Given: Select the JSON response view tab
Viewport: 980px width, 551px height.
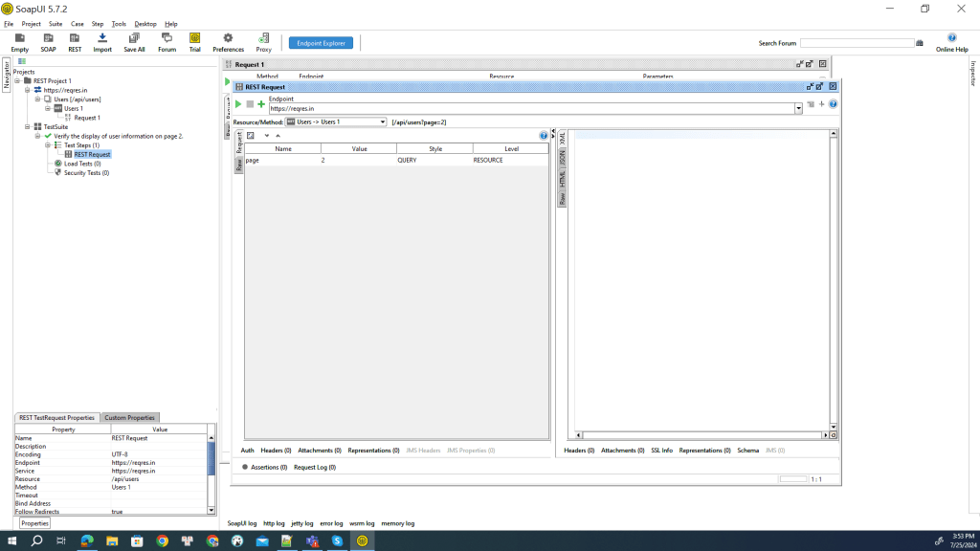Looking at the screenshot, I should point(563,158).
